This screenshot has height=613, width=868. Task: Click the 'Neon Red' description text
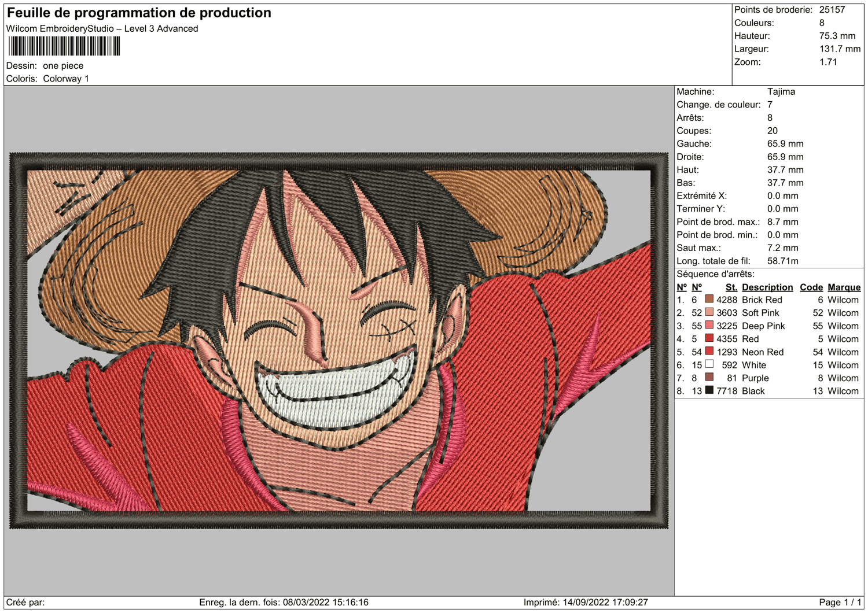tap(763, 352)
